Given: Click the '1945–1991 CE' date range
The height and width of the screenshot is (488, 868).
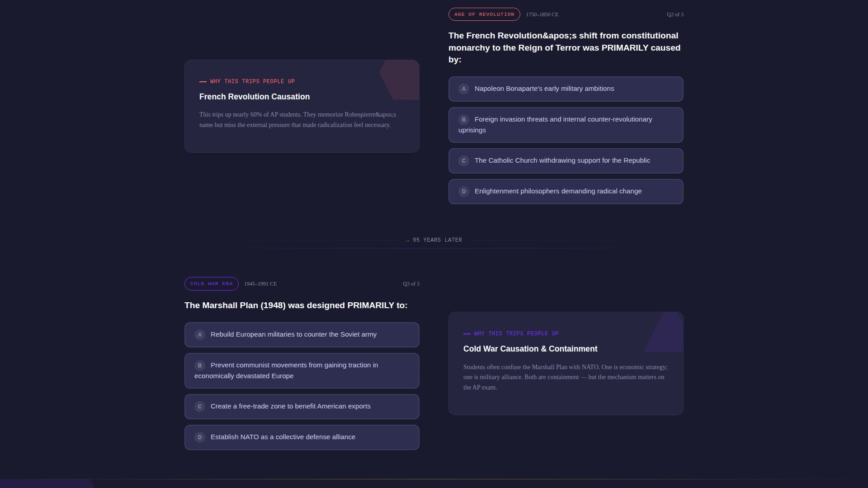Looking at the screenshot, I should 260,284.
